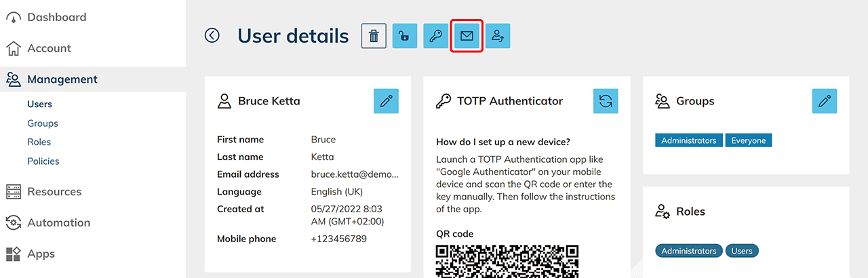
Task: Click the send email envelope icon
Action: pos(467,36)
